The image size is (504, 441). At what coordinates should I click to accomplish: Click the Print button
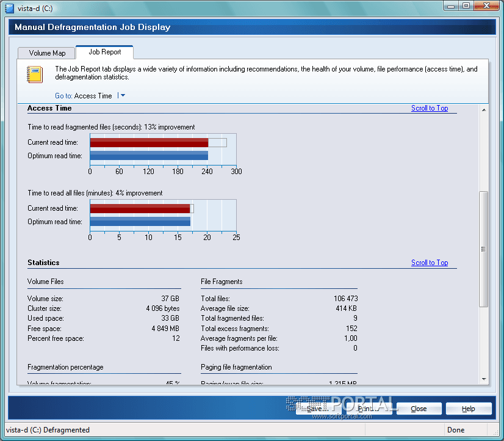click(369, 409)
